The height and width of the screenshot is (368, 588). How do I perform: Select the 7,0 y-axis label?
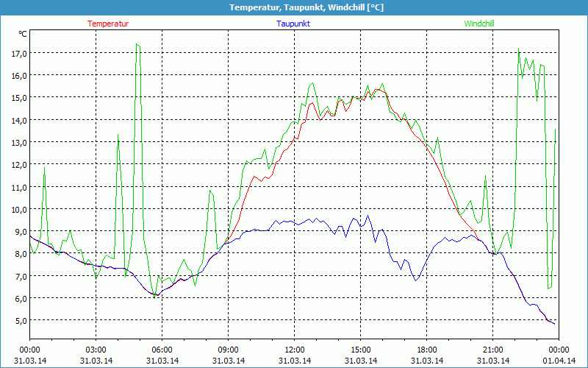point(19,276)
